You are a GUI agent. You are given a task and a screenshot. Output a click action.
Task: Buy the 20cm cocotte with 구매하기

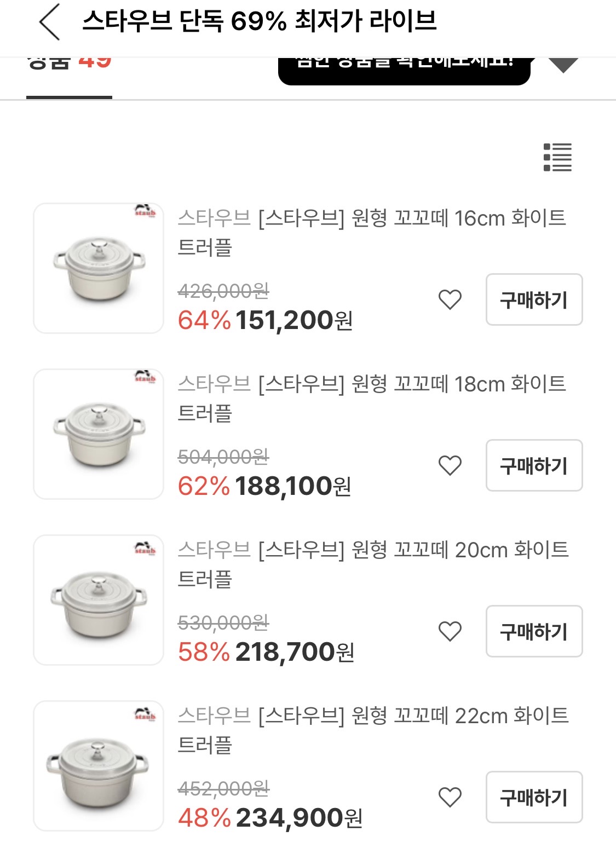pos(534,631)
